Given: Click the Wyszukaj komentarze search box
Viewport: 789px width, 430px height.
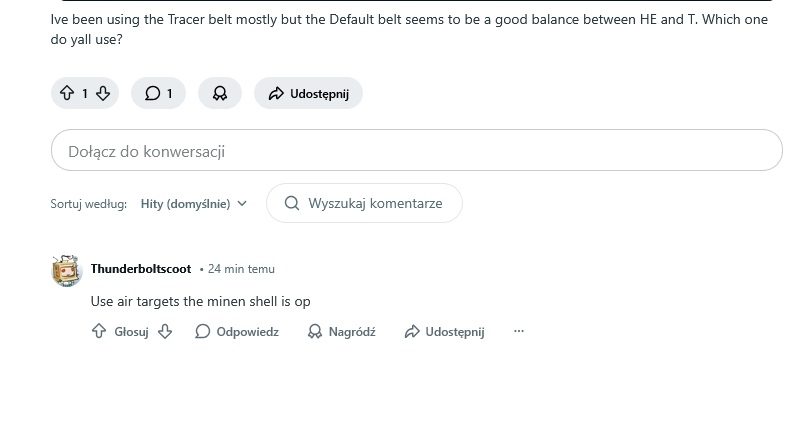Looking at the screenshot, I should pyautogui.click(x=375, y=203).
